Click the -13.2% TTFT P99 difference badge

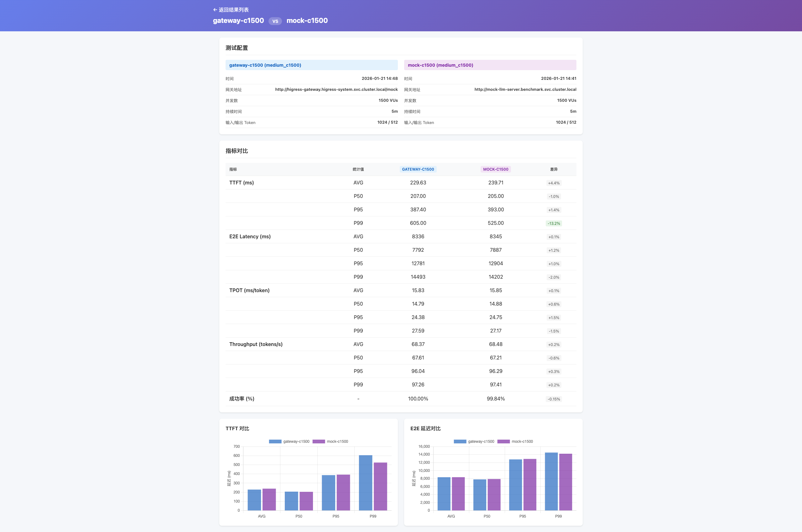click(554, 223)
